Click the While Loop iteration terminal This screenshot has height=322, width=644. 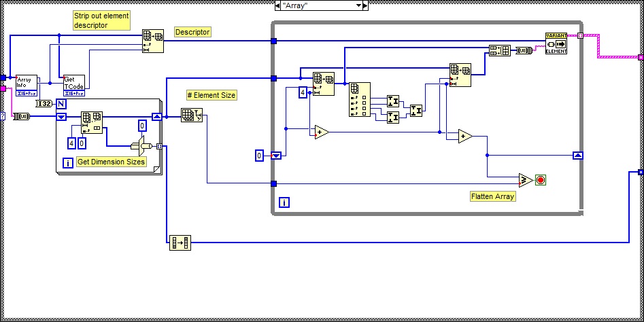pos(284,202)
